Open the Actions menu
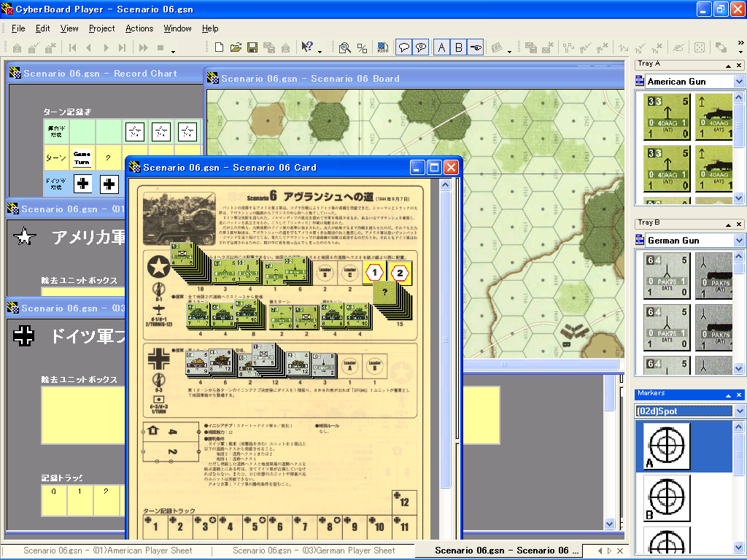 click(x=139, y=28)
